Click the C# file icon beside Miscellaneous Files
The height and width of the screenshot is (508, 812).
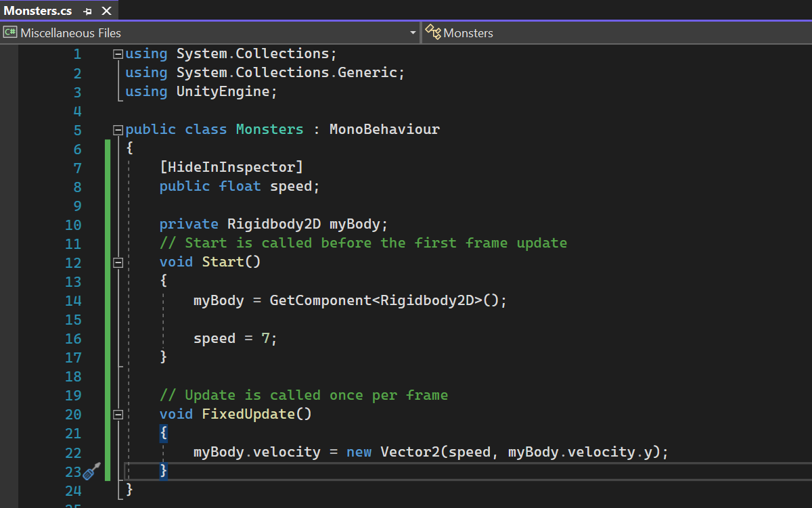(11, 32)
